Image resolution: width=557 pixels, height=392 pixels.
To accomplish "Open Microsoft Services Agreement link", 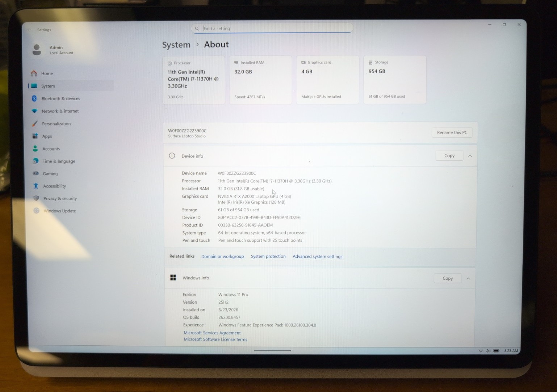I will tap(212, 333).
